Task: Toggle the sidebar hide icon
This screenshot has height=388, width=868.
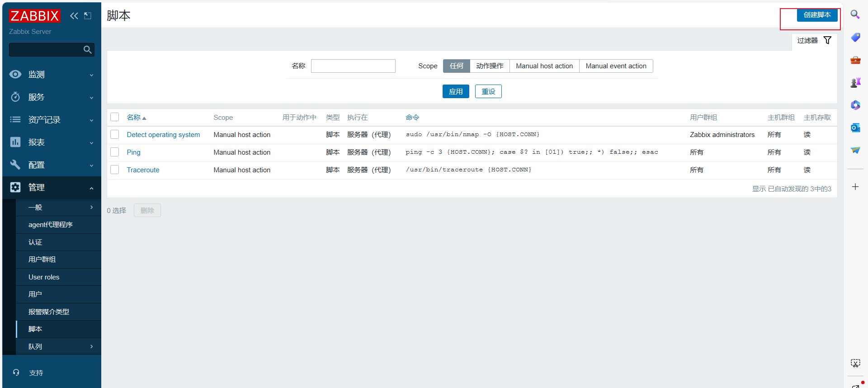Action: [88, 16]
